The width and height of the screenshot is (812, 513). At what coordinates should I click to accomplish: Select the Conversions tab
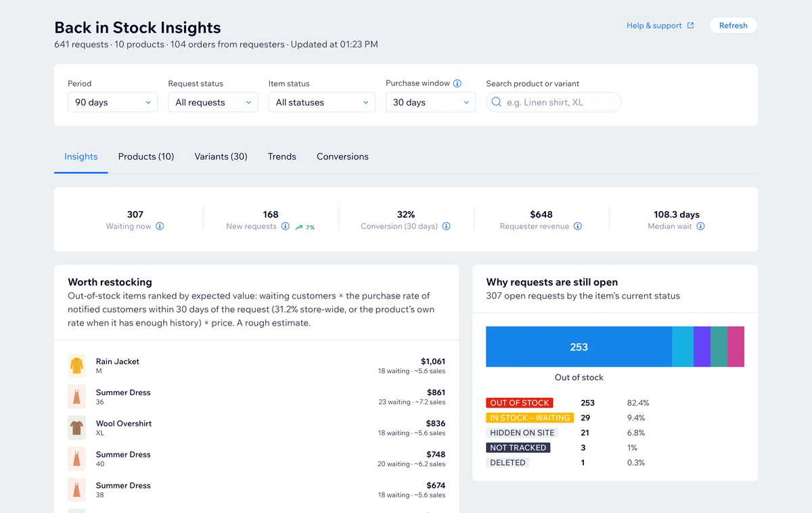coord(342,156)
